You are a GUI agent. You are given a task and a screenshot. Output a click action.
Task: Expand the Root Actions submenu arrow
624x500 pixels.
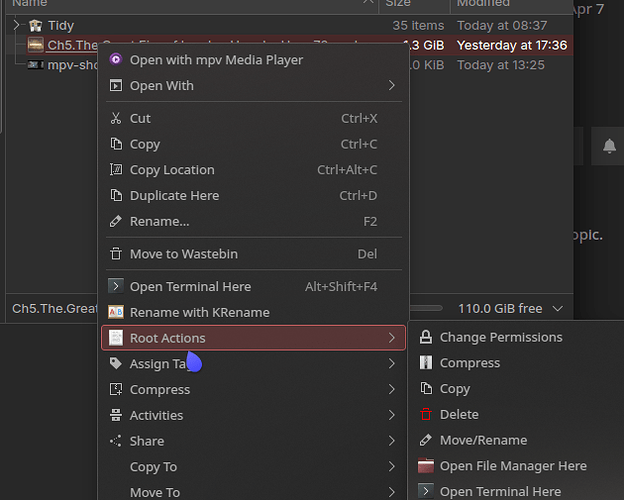pyautogui.click(x=392, y=338)
